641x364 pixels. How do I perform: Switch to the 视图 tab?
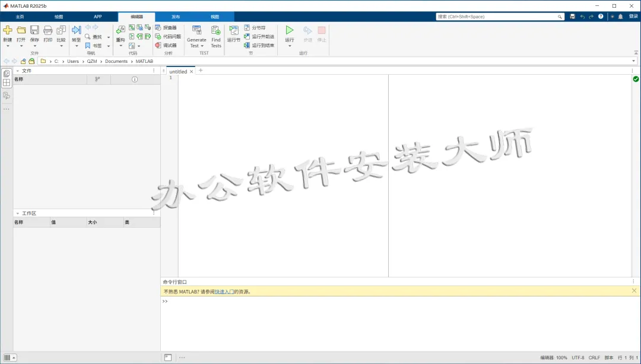[215, 17]
